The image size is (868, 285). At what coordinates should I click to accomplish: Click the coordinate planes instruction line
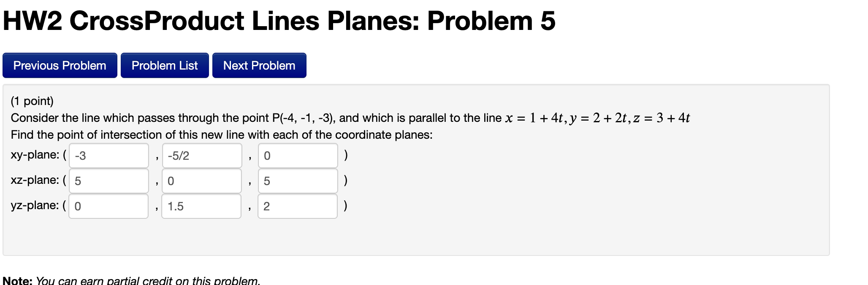pyautogui.click(x=221, y=135)
